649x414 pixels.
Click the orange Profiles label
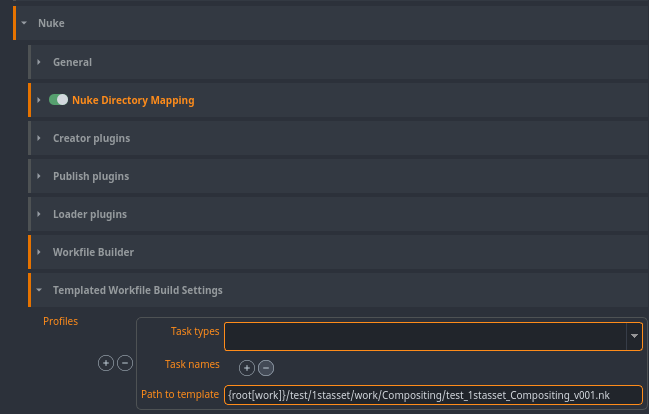pos(60,321)
